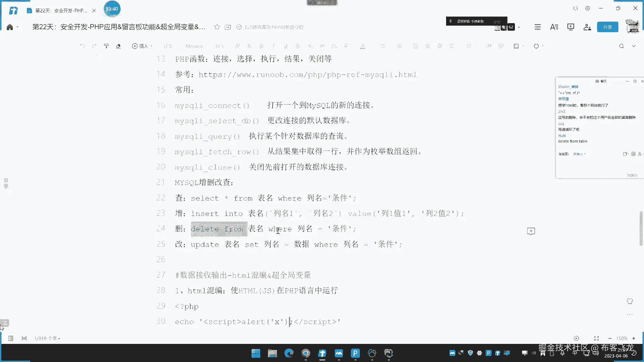644x362 pixels.
Task: Open the presentation mode icon
Action: click(571, 27)
